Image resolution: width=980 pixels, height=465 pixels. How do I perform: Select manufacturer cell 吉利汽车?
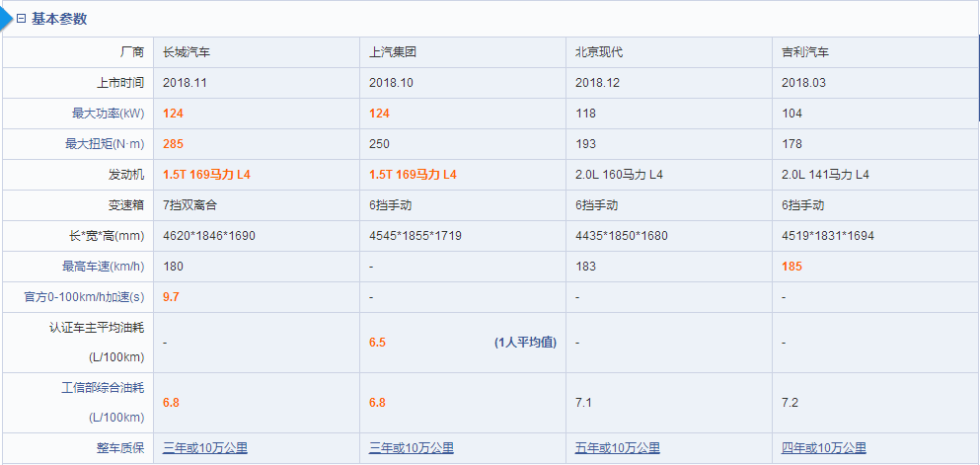(x=805, y=52)
